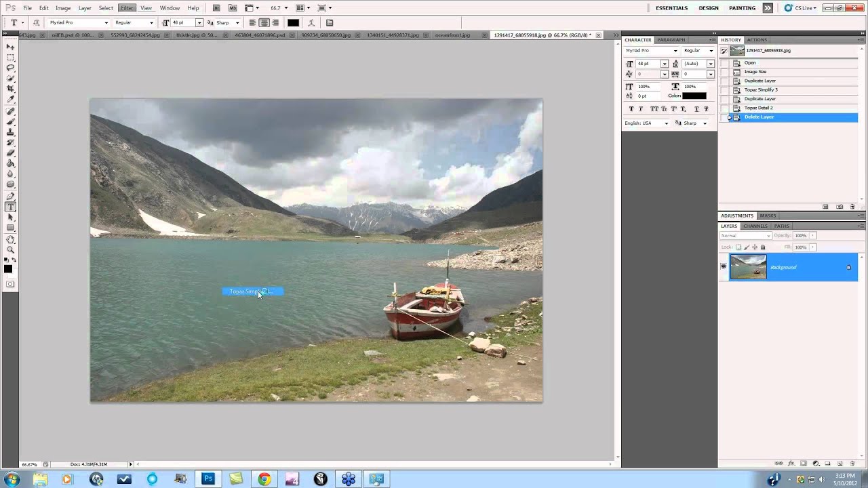Switch to the Painting workspace
868x488 pixels.
742,8
